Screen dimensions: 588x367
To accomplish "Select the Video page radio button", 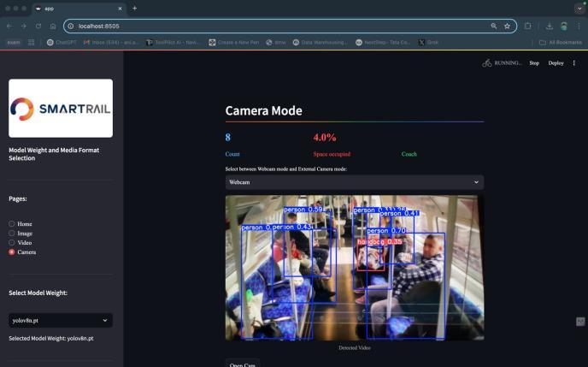I will point(12,242).
